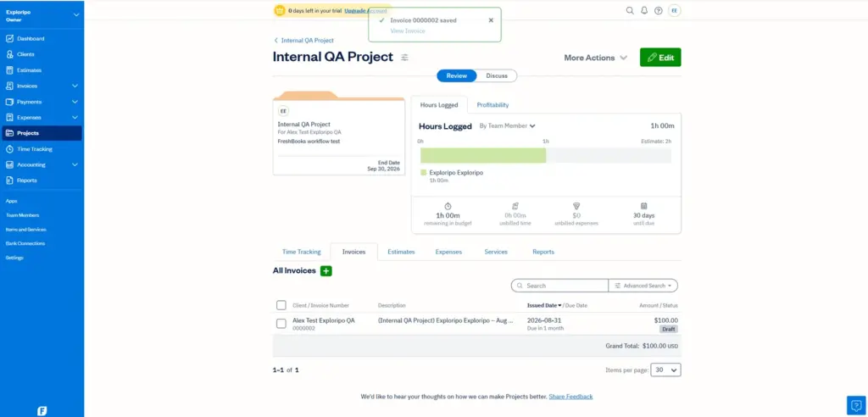
Task: Dismiss the Invoice saved notification
Action: pyautogui.click(x=491, y=20)
